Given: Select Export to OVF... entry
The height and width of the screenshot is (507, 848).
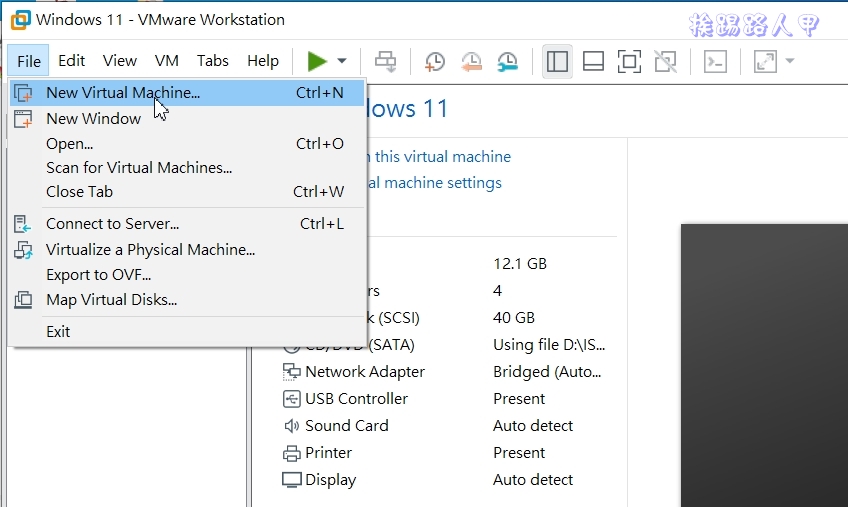Looking at the screenshot, I should click(x=187, y=275).
